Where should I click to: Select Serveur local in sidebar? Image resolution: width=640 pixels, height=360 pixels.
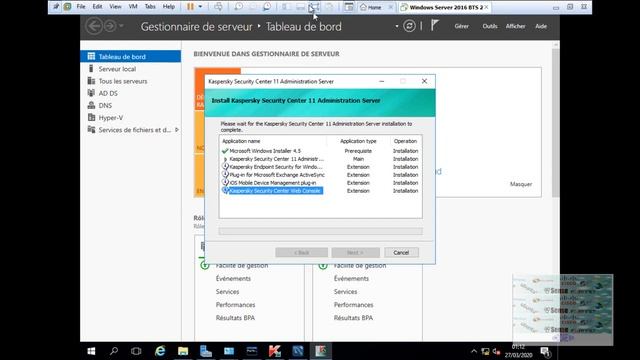[x=131, y=69]
